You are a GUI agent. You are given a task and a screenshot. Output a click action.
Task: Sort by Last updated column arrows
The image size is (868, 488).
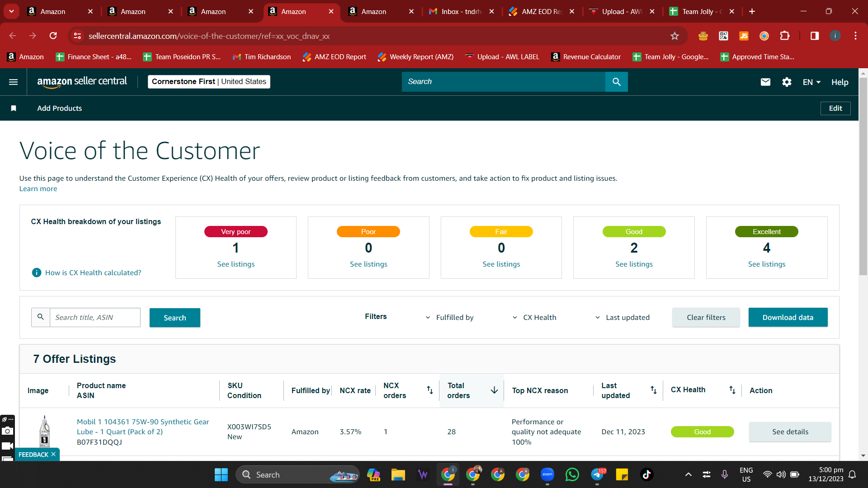(x=654, y=390)
